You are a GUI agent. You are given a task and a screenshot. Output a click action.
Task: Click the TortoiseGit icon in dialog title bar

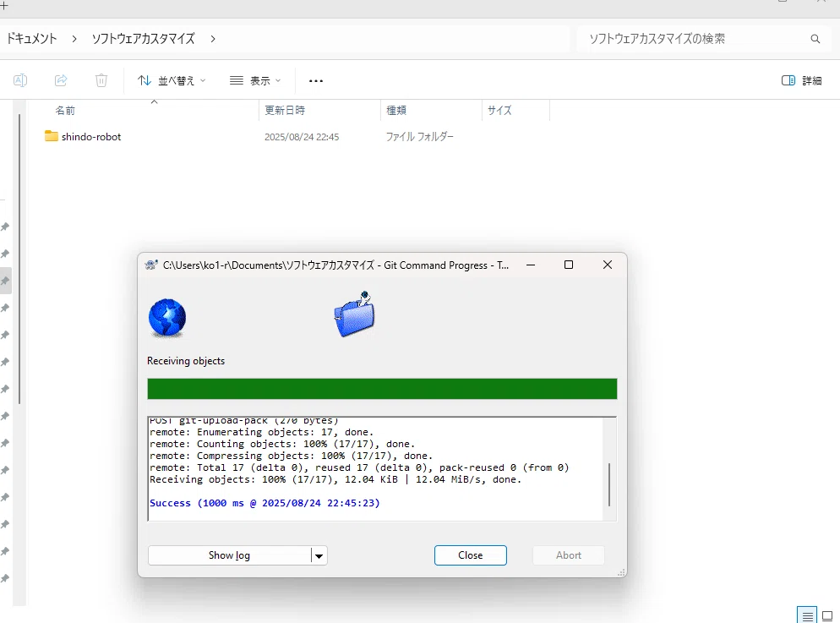151,265
